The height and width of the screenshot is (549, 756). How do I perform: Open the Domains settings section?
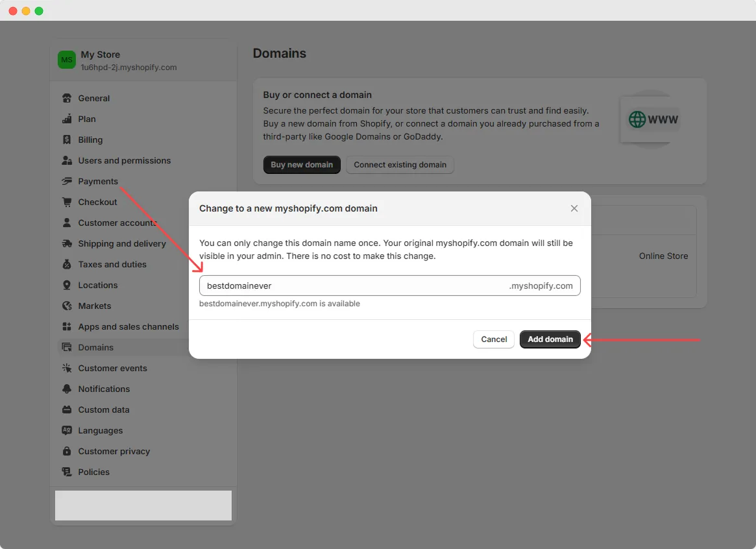(x=97, y=347)
